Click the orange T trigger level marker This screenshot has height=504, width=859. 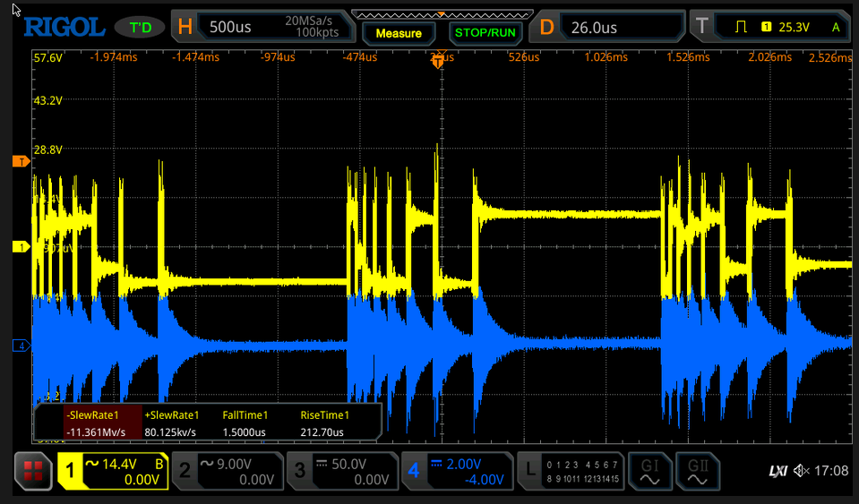21,161
